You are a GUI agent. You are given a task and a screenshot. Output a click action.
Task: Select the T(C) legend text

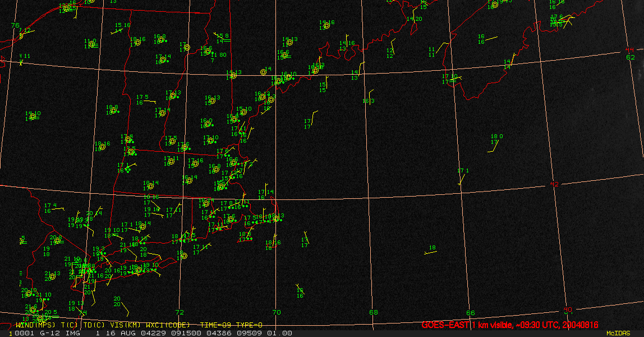70,325
